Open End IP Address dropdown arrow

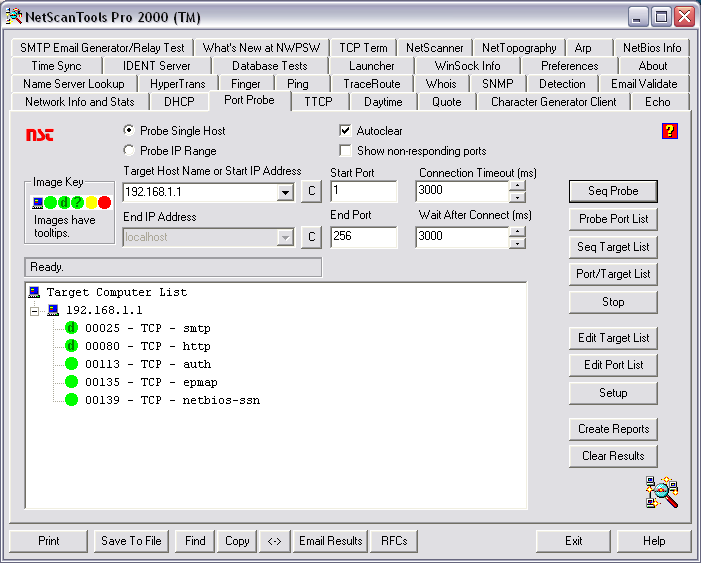point(285,237)
